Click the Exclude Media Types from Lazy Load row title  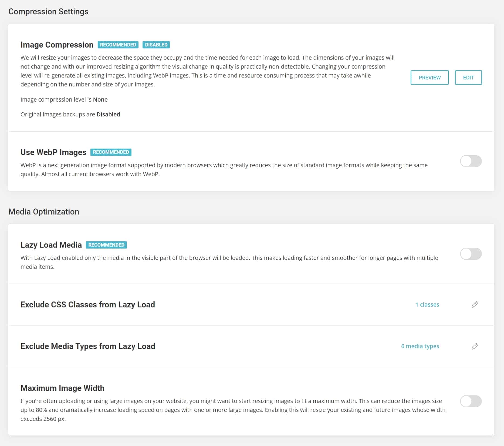[x=88, y=346]
